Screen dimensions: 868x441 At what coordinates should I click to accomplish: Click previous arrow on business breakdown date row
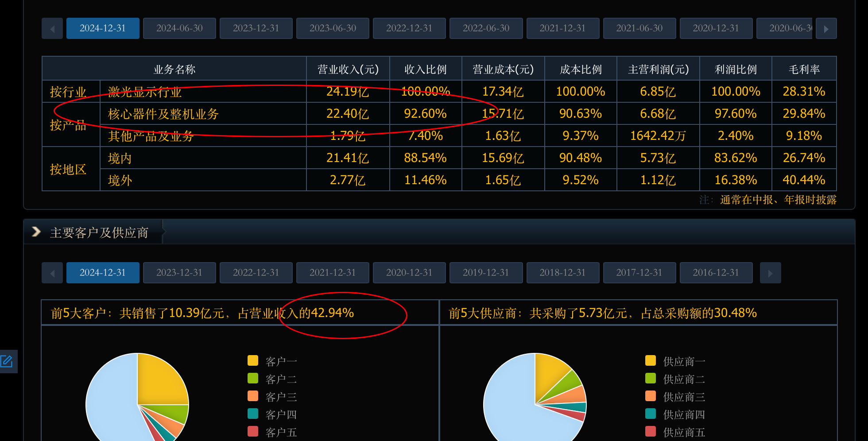point(52,28)
